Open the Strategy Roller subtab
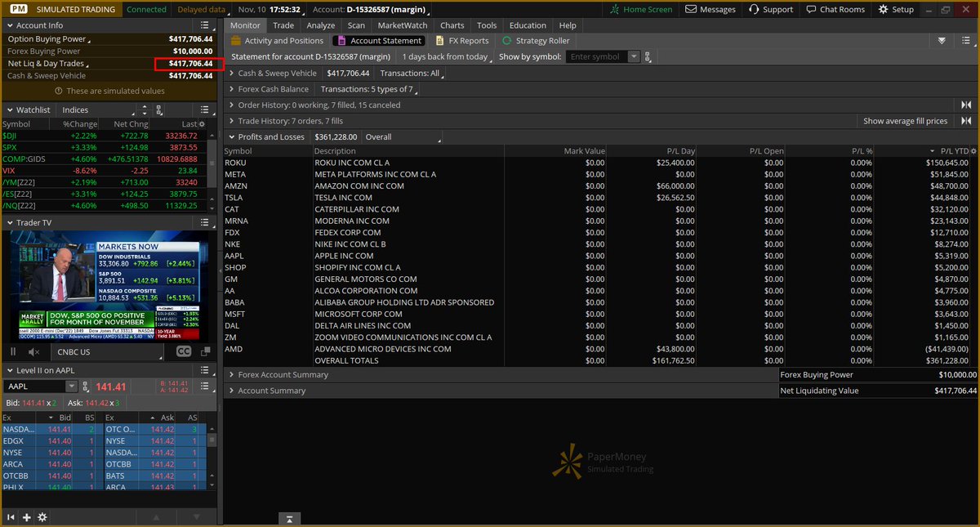This screenshot has height=527, width=980. tap(536, 41)
